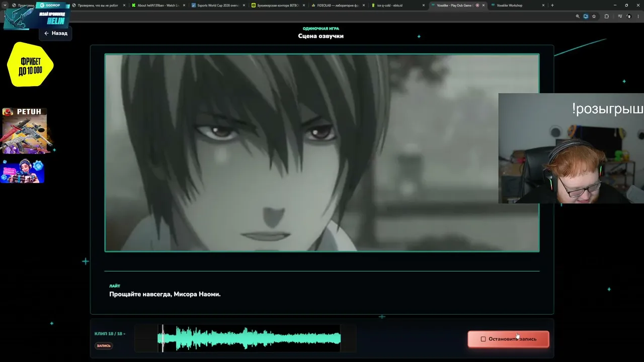Switch to the Букмекерская контора BETBOOM tab
The width and height of the screenshot is (644, 362).
coord(278,6)
